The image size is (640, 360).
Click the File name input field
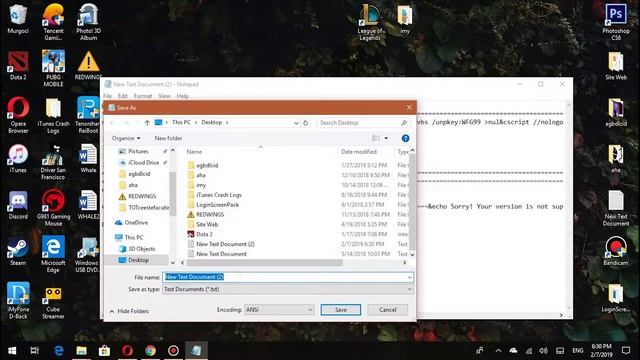tap(284, 277)
